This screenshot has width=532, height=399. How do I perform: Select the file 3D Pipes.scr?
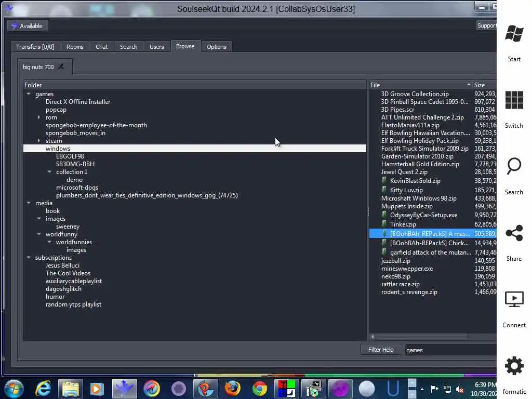click(x=397, y=109)
